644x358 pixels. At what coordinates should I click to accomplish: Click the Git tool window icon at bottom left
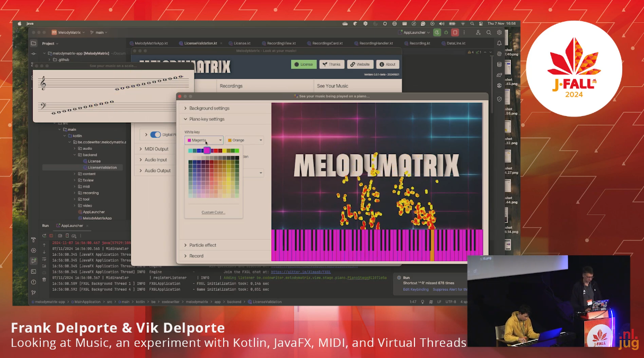pos(34,292)
